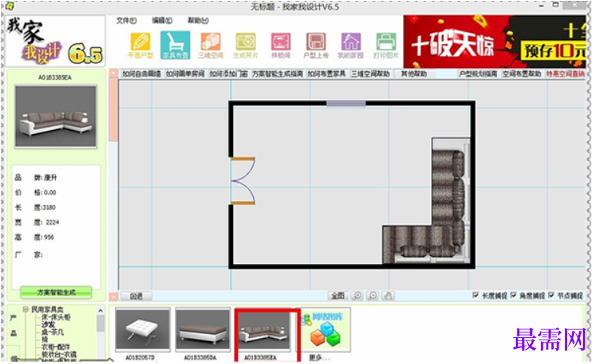Image resolution: width=601 pixels, height=364 pixels.
Task: Click the sofa preview image in left panel
Action: 56,117
